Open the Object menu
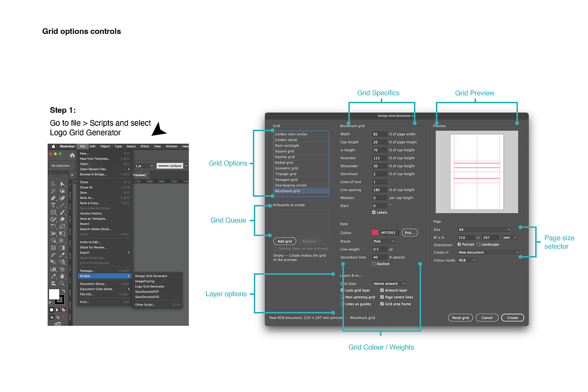Image resolution: width=588 pixels, height=392 pixels. [105, 146]
